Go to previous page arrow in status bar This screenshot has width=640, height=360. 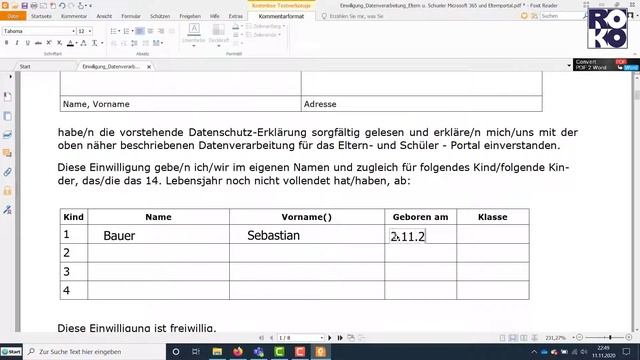pos(271,338)
